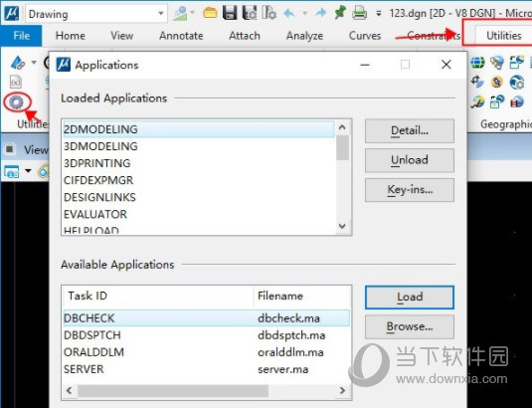The image size is (532, 408).
Task: Click the MicroStation logo icon at top left
Action: pos(11,13)
